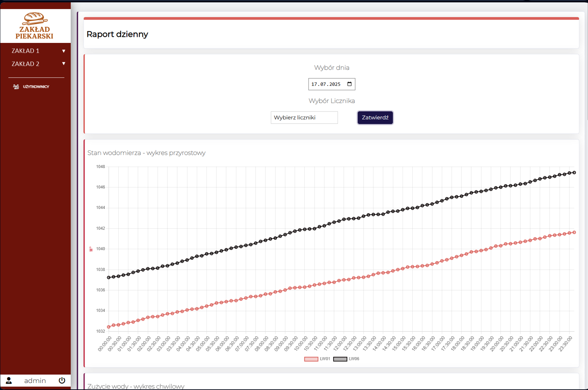This screenshot has height=390, width=588.
Task: Open UŻYTKOWNICY page from the sidebar
Action: (36, 87)
